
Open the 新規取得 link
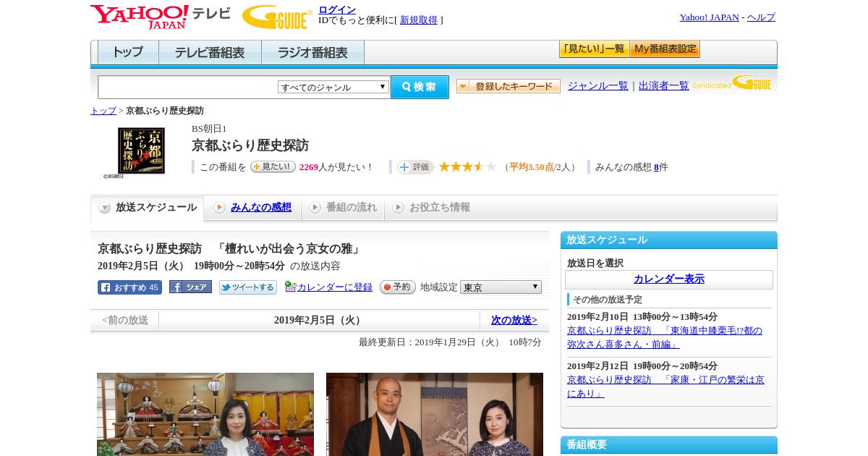[x=419, y=20]
